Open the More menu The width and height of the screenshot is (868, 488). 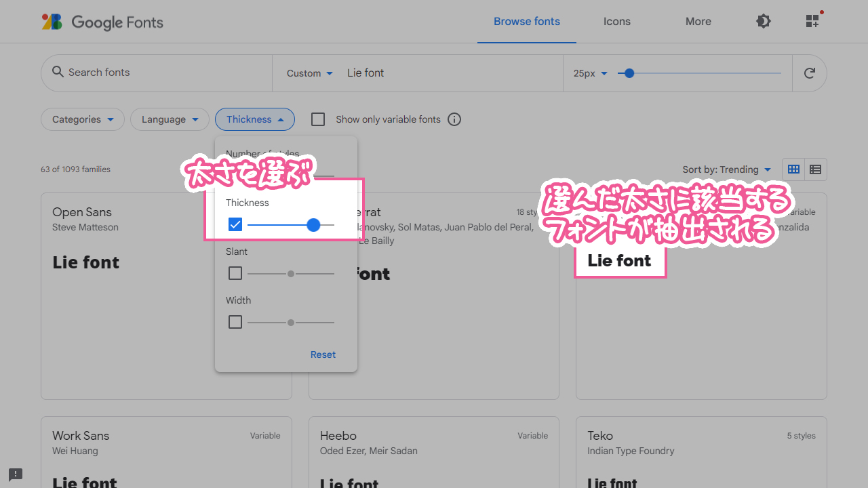click(698, 22)
